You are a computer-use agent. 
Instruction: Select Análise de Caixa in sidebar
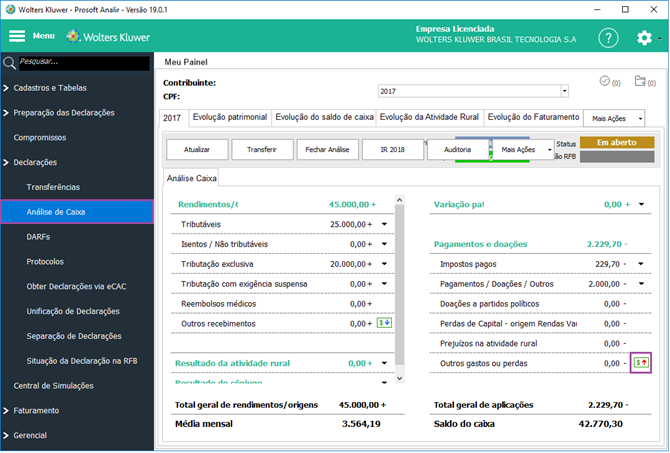point(77,212)
